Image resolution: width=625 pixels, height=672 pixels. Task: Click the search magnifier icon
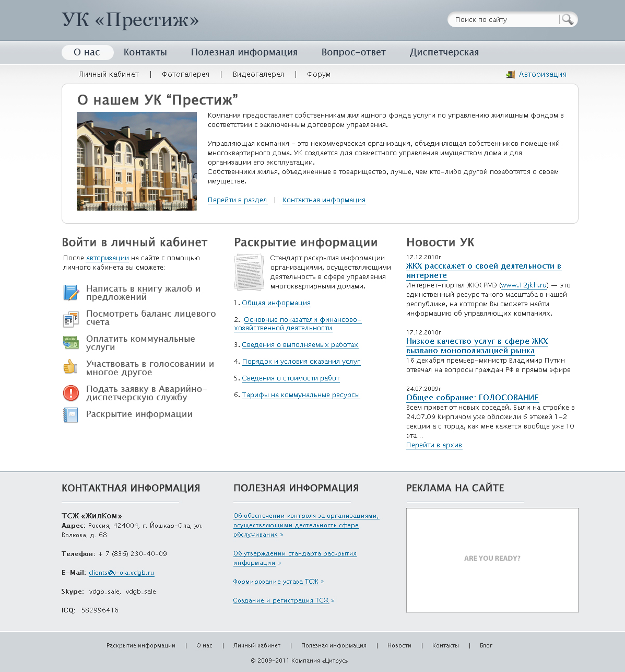(x=568, y=20)
